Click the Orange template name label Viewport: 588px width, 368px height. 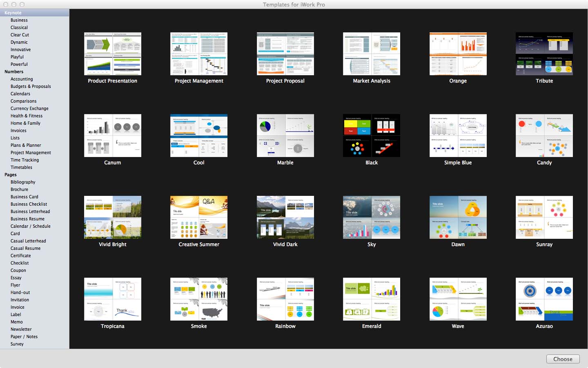pos(458,81)
